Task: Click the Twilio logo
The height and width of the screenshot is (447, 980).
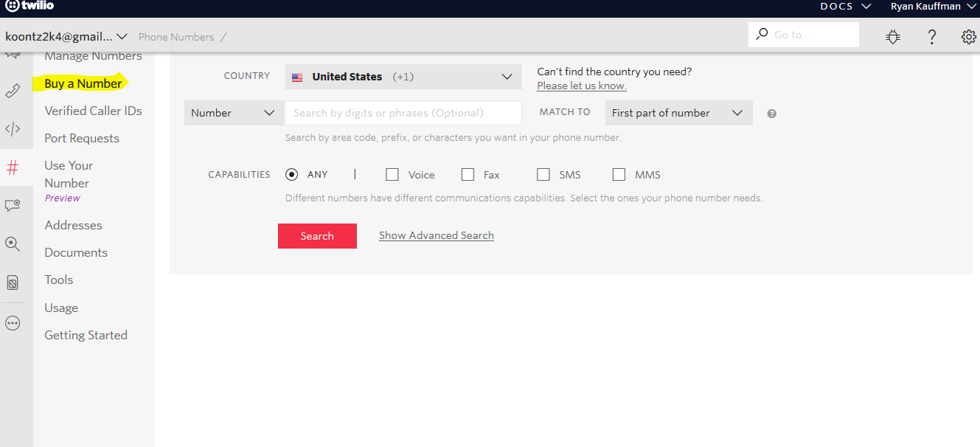Action: [x=29, y=6]
